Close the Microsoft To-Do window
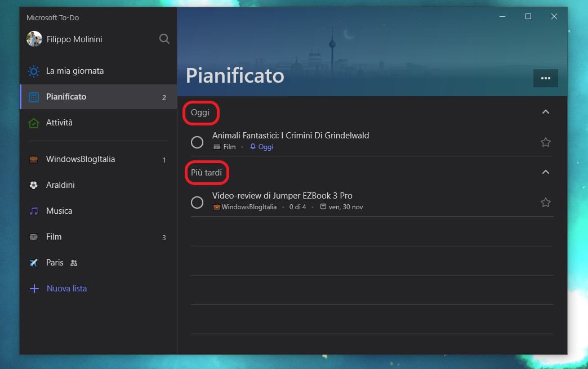 pos(554,16)
